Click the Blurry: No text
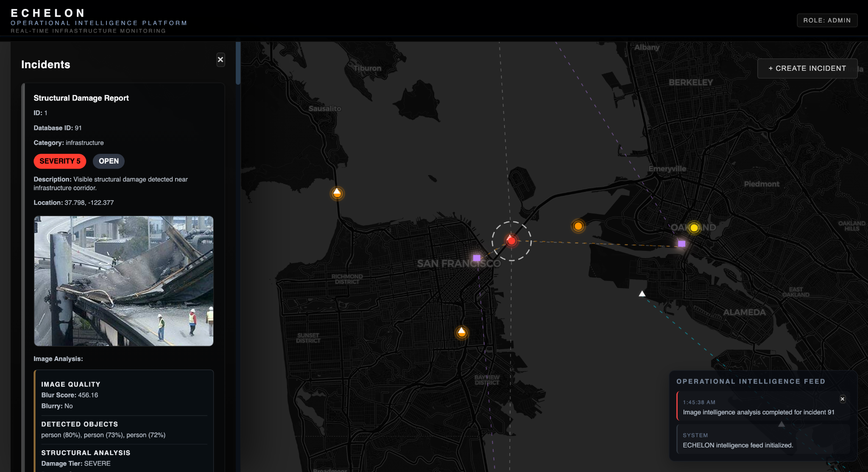 [x=57, y=406]
